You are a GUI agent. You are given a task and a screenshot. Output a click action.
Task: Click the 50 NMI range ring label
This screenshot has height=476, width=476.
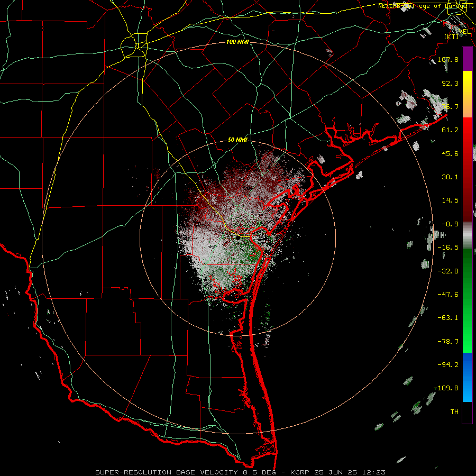[x=237, y=140]
